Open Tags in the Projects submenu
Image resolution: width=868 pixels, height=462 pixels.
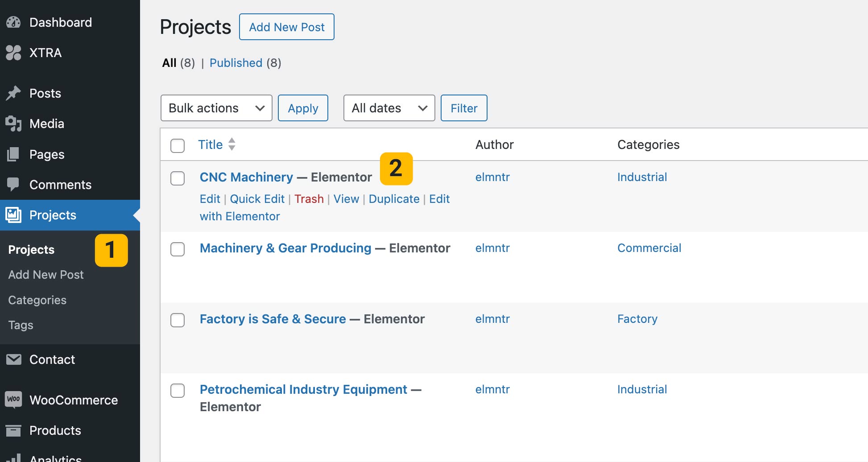(x=21, y=325)
